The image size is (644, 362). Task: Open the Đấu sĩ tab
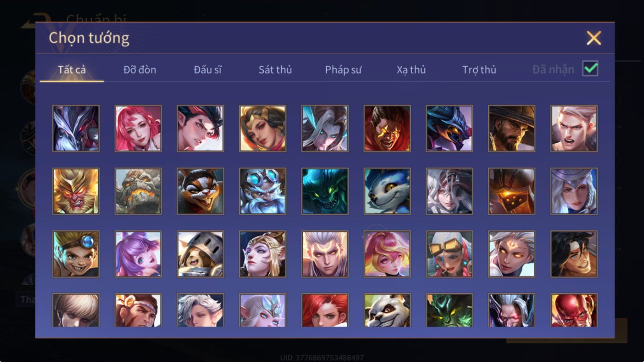[208, 69]
